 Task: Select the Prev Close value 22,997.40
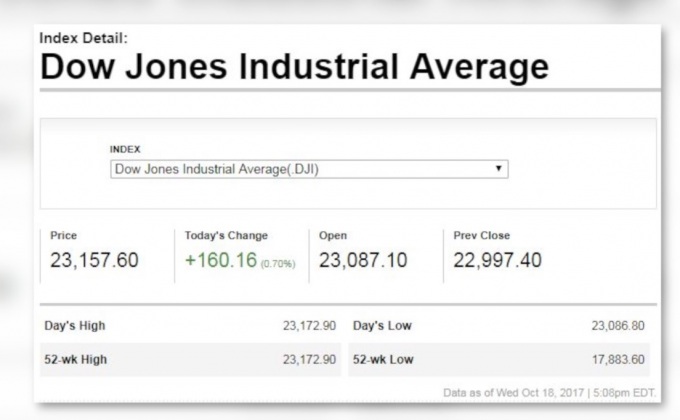(497, 261)
